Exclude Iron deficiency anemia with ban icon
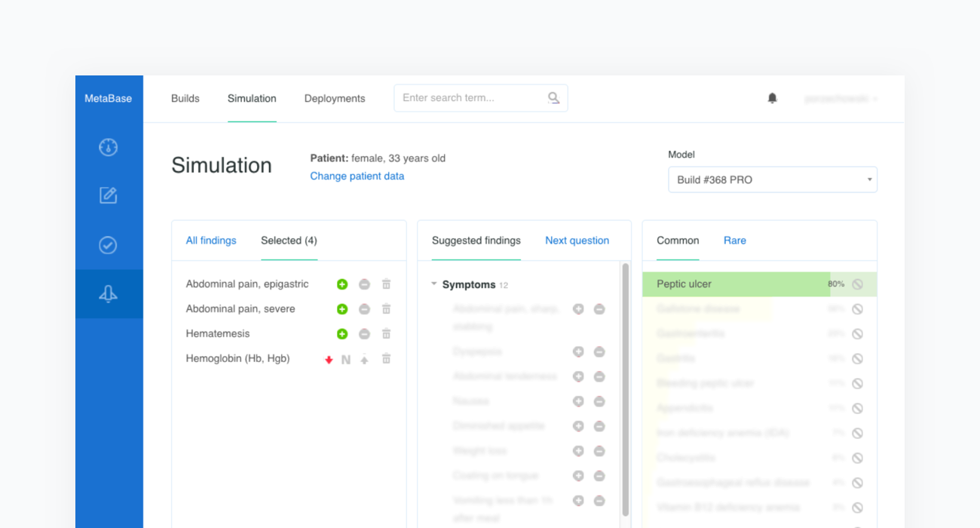Image resolution: width=980 pixels, height=528 pixels. pos(857,434)
